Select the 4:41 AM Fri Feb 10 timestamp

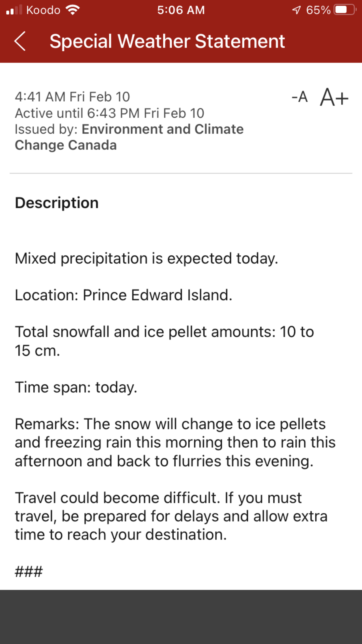coord(72,97)
